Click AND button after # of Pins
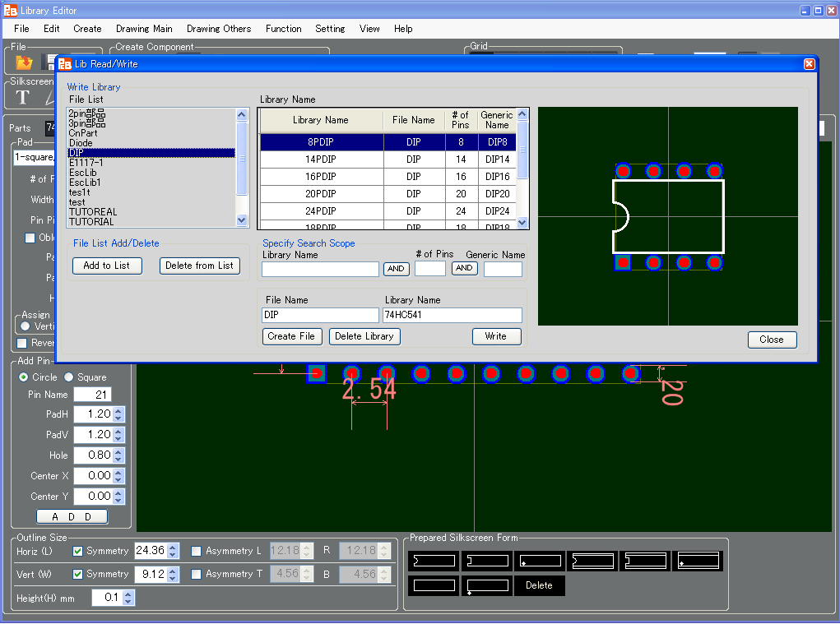Screen dimensions: 840x624 464,268
